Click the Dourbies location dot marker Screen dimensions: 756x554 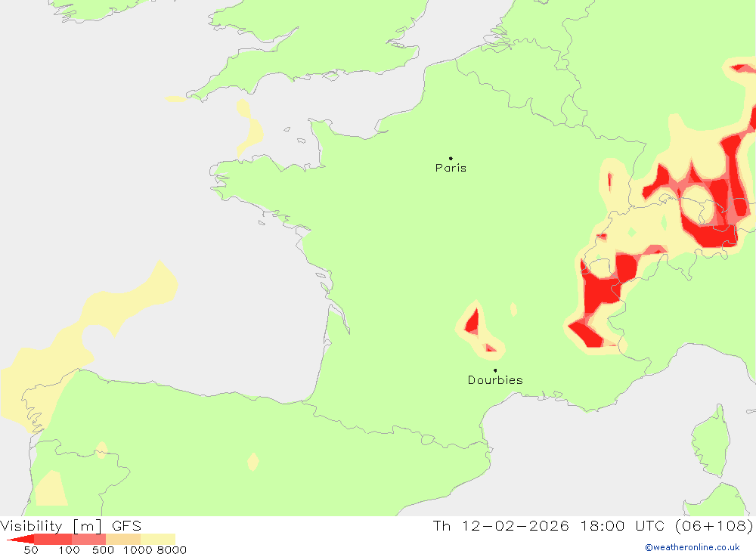click(495, 370)
